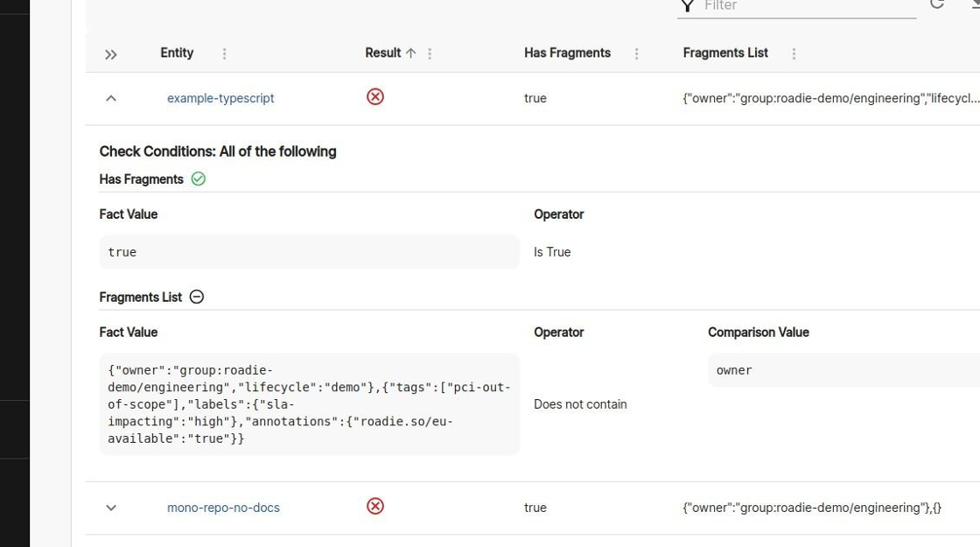Click the failed result icon for example-typescript
Image resolution: width=980 pixels, height=547 pixels.
point(375,97)
